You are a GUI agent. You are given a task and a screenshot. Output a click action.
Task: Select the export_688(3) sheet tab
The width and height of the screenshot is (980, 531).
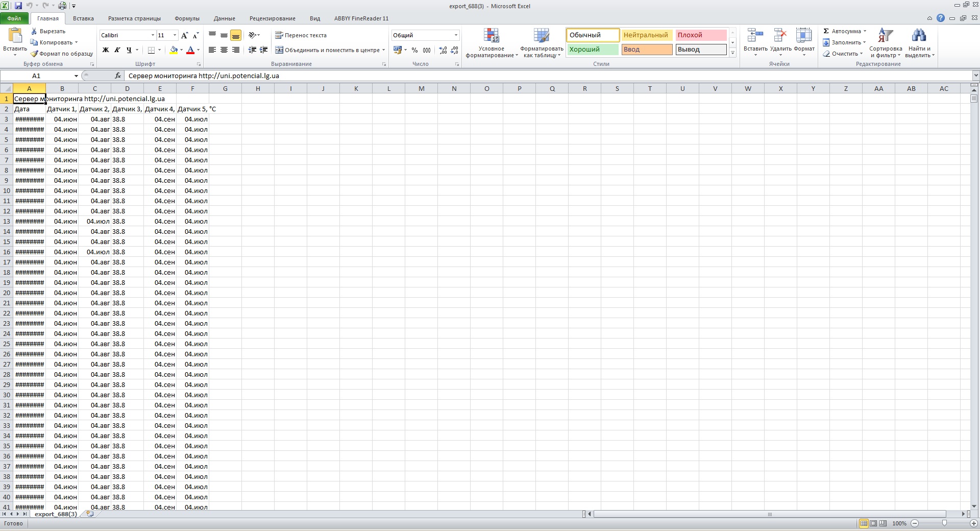click(56, 514)
